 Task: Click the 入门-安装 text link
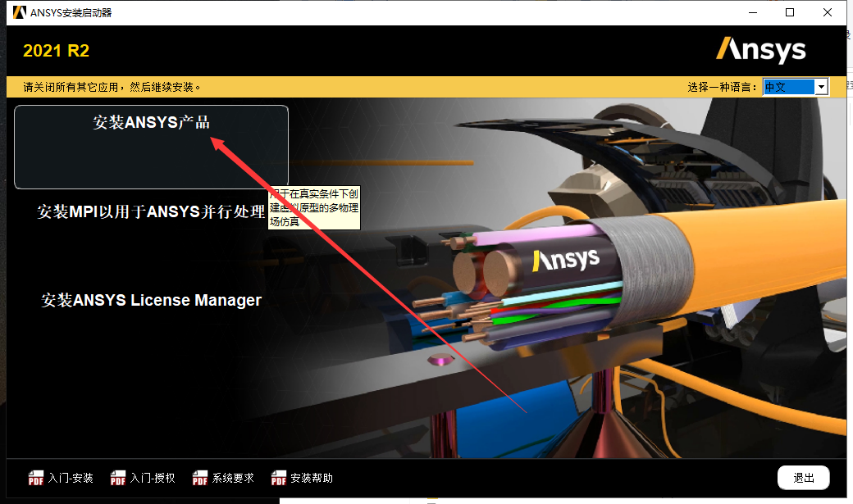pyautogui.click(x=69, y=478)
